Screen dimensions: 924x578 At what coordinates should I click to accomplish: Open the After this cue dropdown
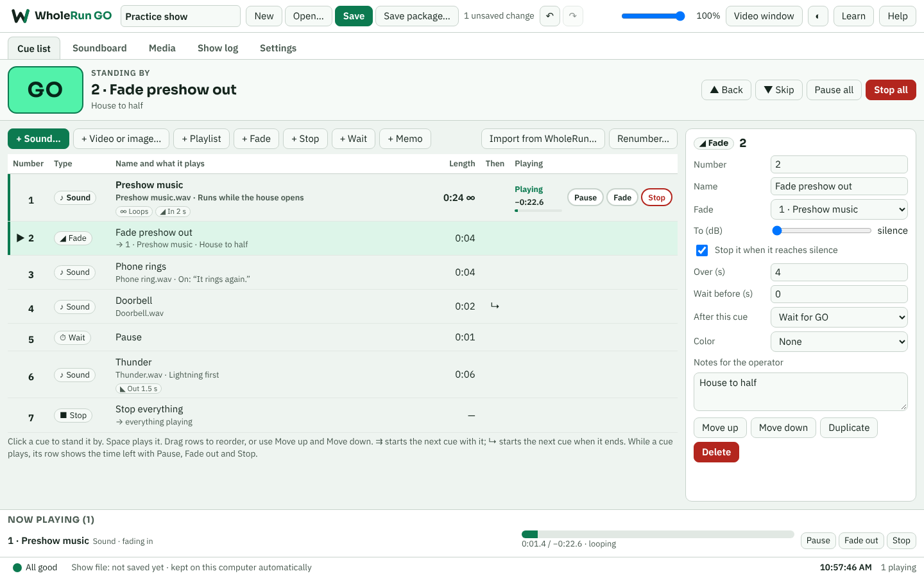(839, 317)
